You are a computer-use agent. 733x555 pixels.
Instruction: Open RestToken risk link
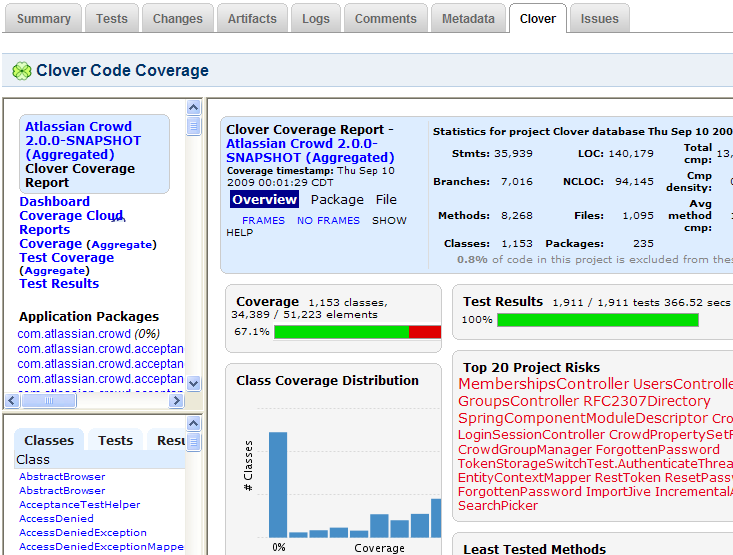click(x=628, y=478)
